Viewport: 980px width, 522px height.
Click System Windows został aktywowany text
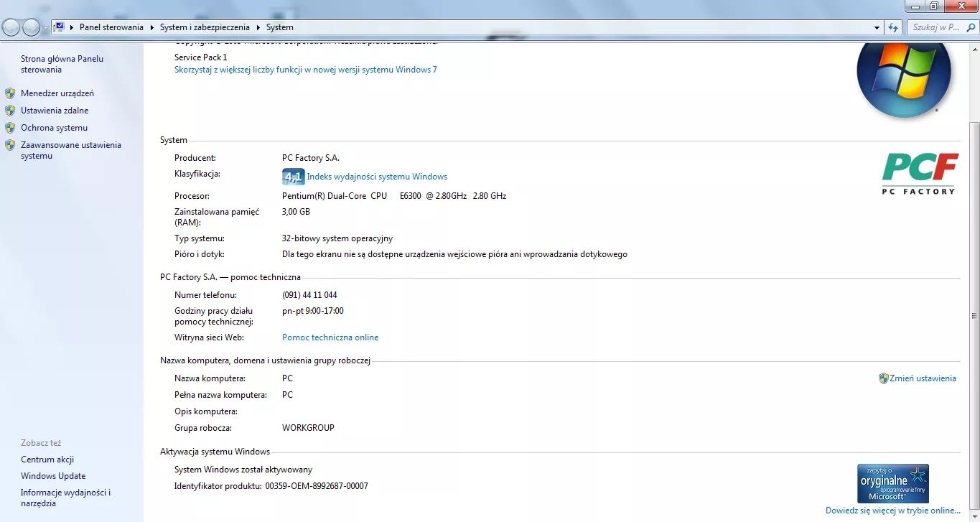point(243,470)
